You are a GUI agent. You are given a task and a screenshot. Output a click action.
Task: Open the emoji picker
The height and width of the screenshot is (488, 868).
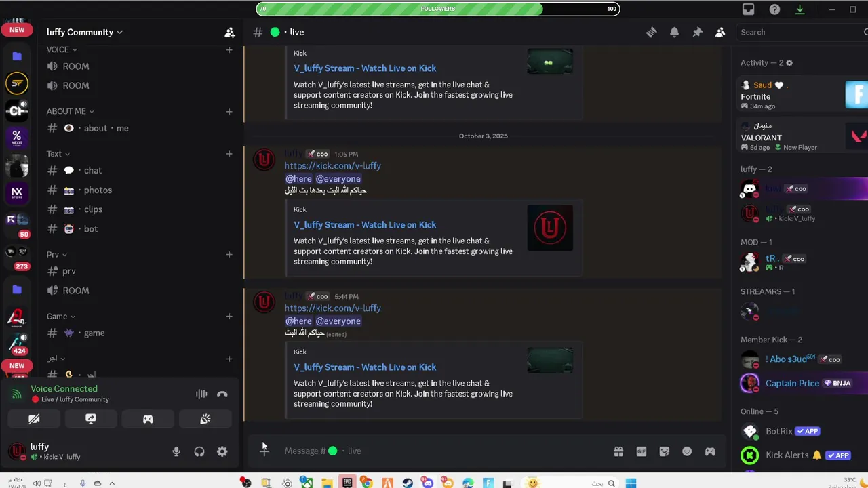pyautogui.click(x=687, y=451)
